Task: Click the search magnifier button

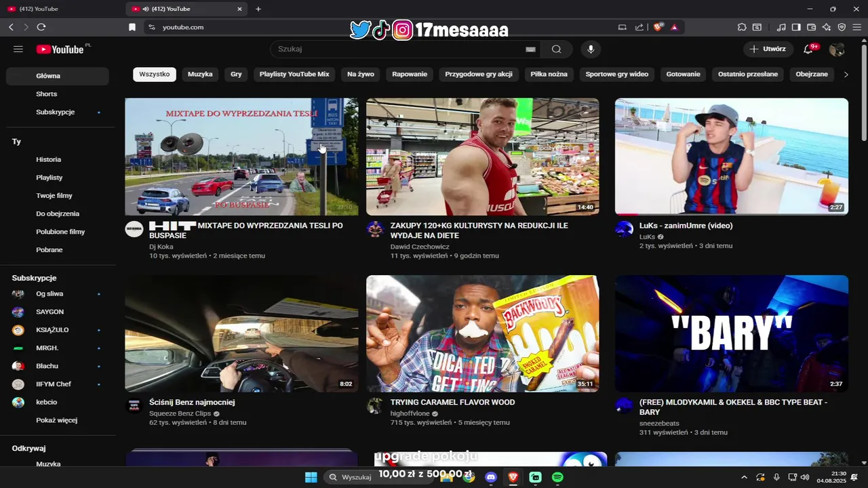Action: (x=556, y=49)
